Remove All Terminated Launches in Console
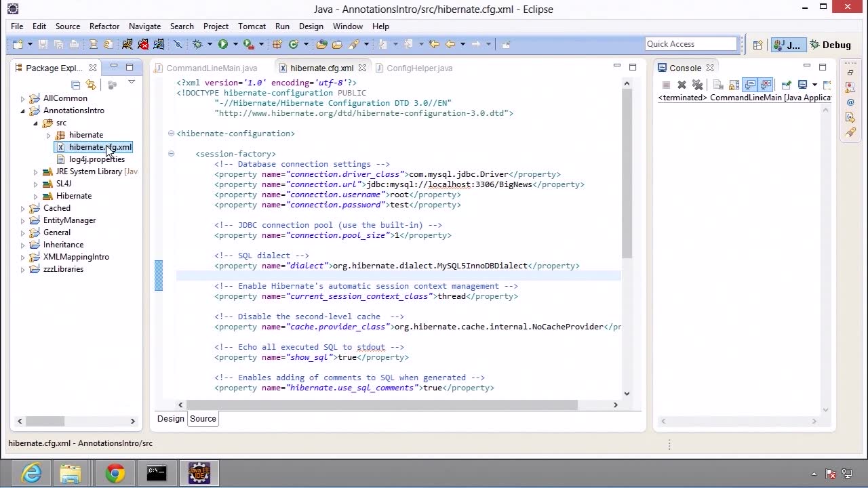The width and height of the screenshot is (868, 488). 697,85
